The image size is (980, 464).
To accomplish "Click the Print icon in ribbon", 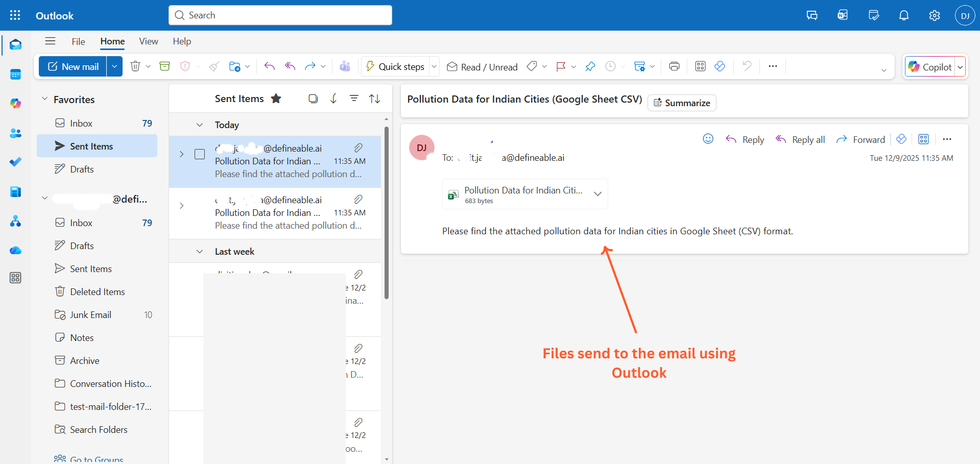I will click(x=674, y=66).
